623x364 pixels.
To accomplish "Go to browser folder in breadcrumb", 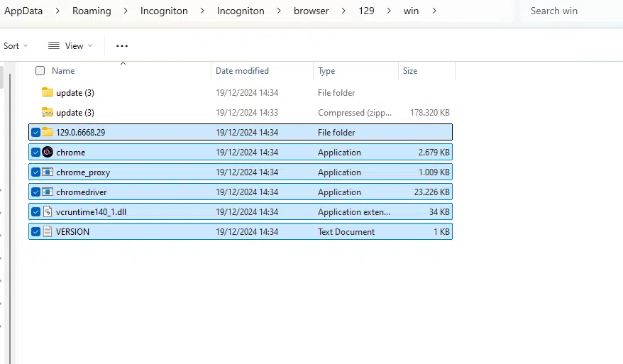I will (x=311, y=11).
